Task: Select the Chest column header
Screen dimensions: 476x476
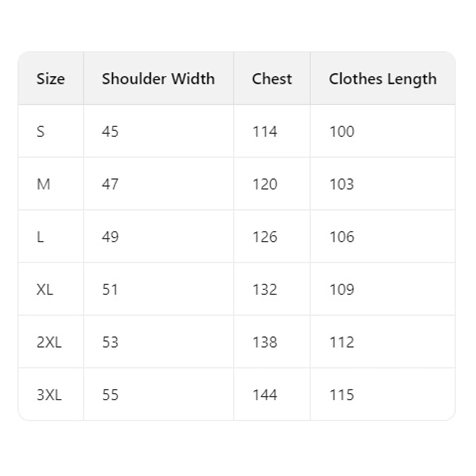Action: (x=272, y=79)
